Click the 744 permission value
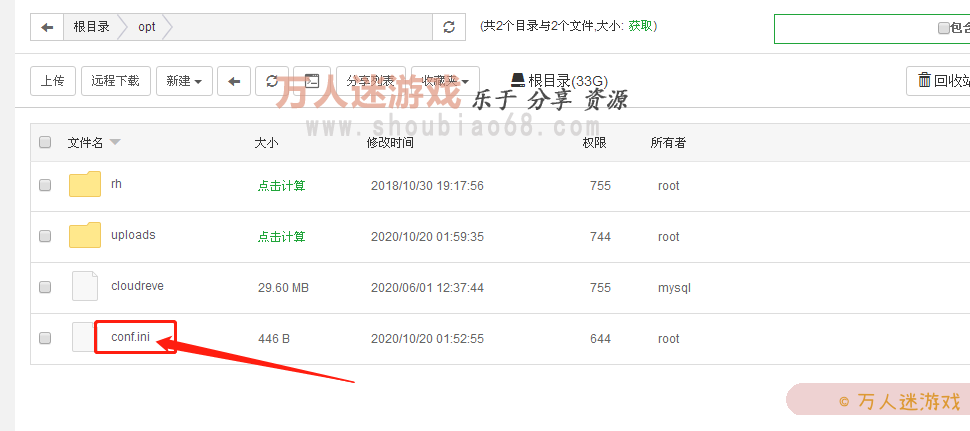970x431 pixels. pyautogui.click(x=600, y=237)
